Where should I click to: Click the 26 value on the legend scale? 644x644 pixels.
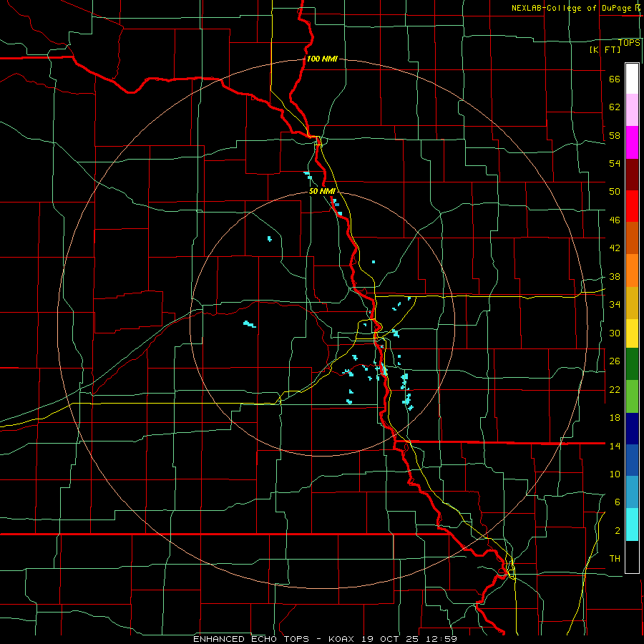615,361
